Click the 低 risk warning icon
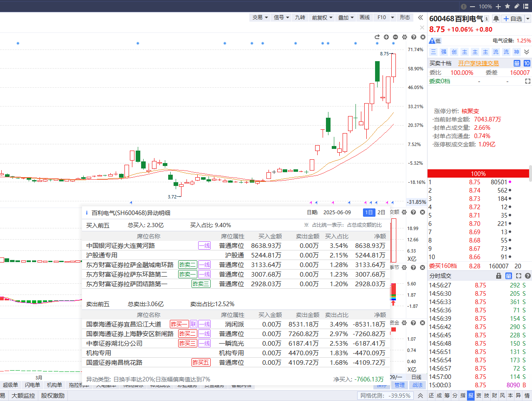This screenshot has width=532, height=401. coord(435,40)
